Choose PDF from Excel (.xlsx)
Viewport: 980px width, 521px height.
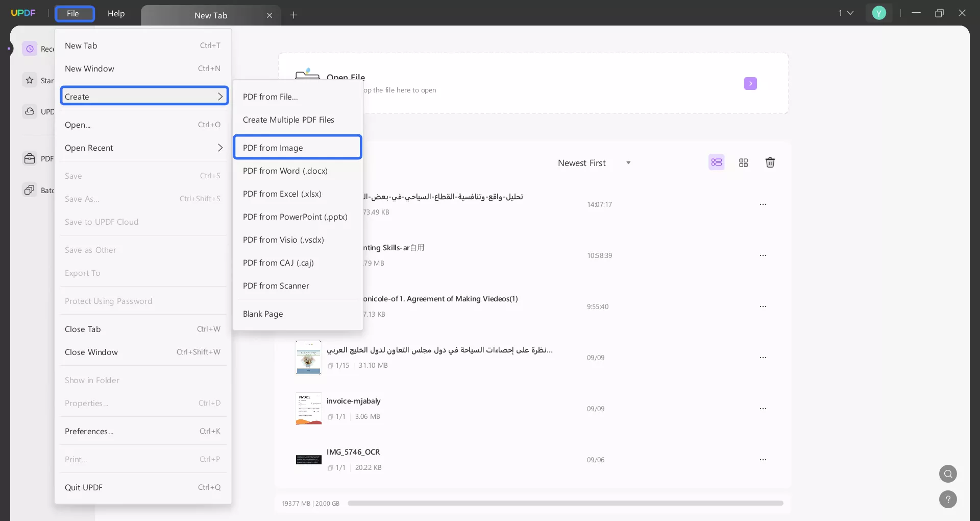pyautogui.click(x=298, y=194)
